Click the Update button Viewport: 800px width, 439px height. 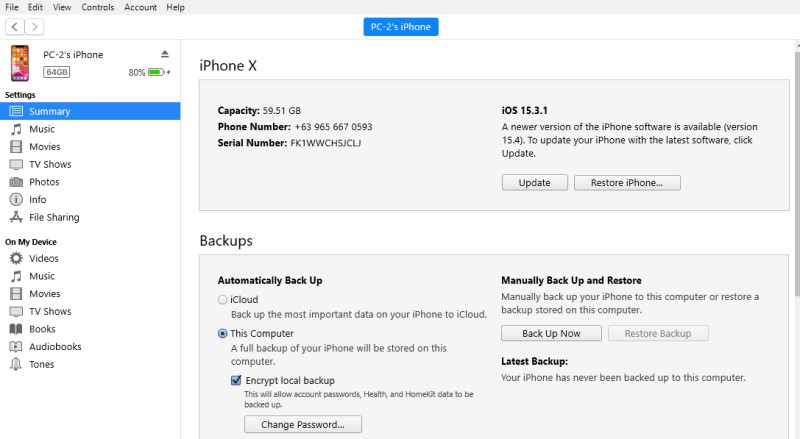click(x=534, y=183)
